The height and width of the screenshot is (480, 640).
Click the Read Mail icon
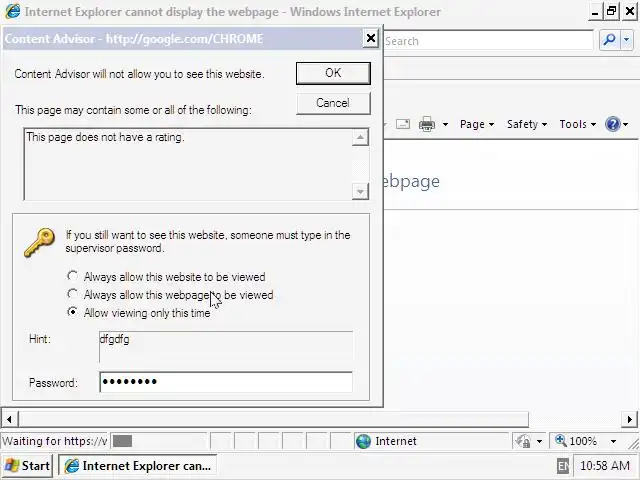click(403, 124)
